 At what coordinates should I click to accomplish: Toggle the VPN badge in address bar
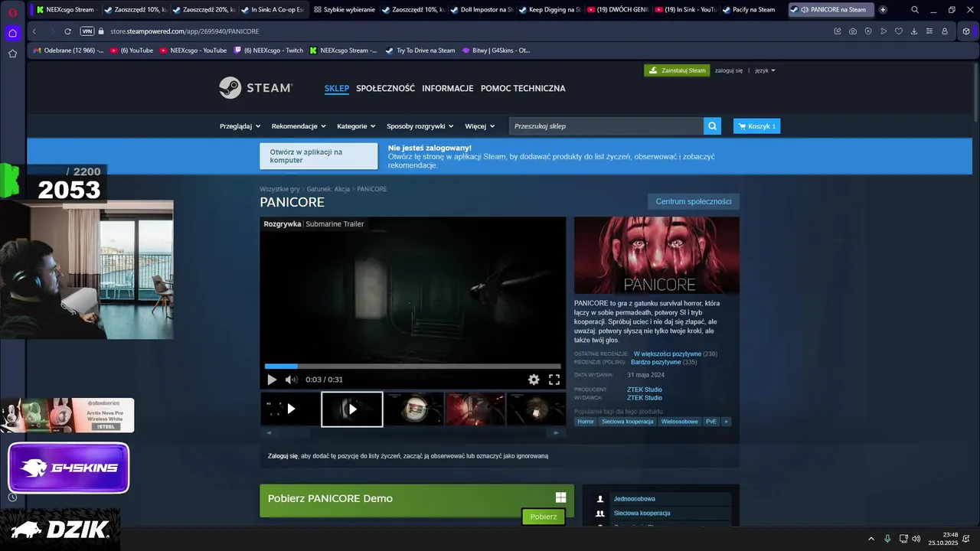tap(87, 31)
